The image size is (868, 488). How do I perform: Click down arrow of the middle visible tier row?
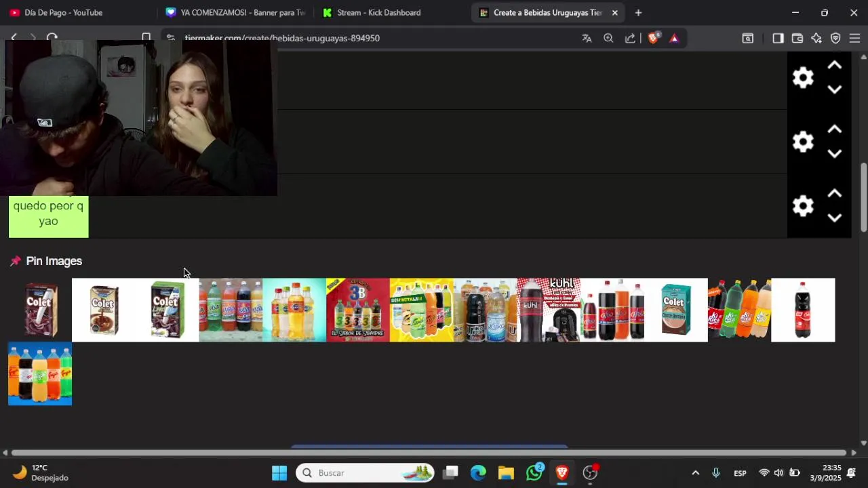[835, 154]
